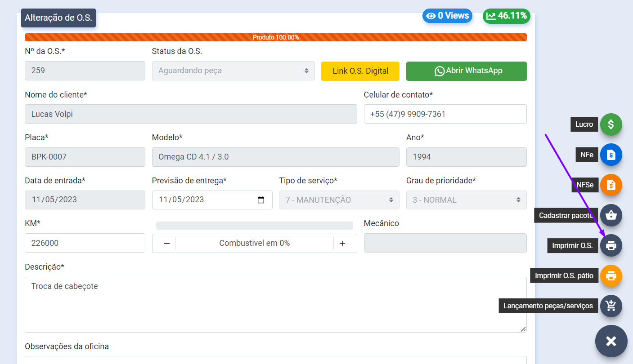
Task: Open the blue NFe invoice icon
Action: 611,155
